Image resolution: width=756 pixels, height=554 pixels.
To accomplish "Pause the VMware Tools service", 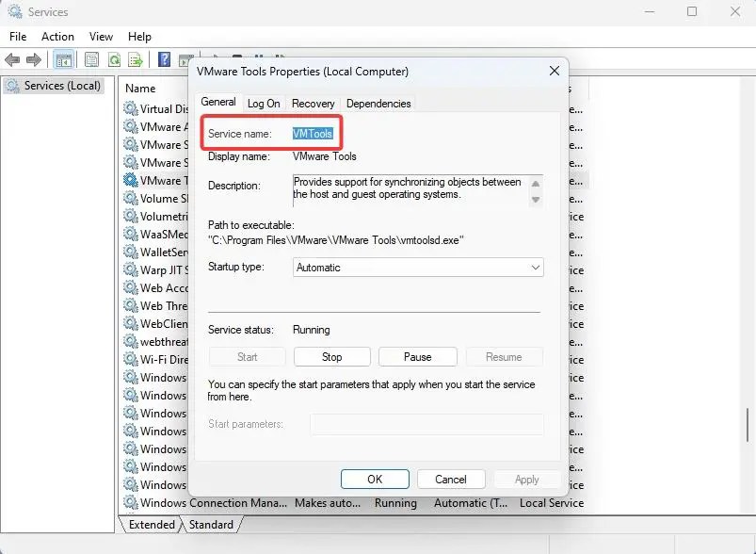I will click(x=417, y=357).
